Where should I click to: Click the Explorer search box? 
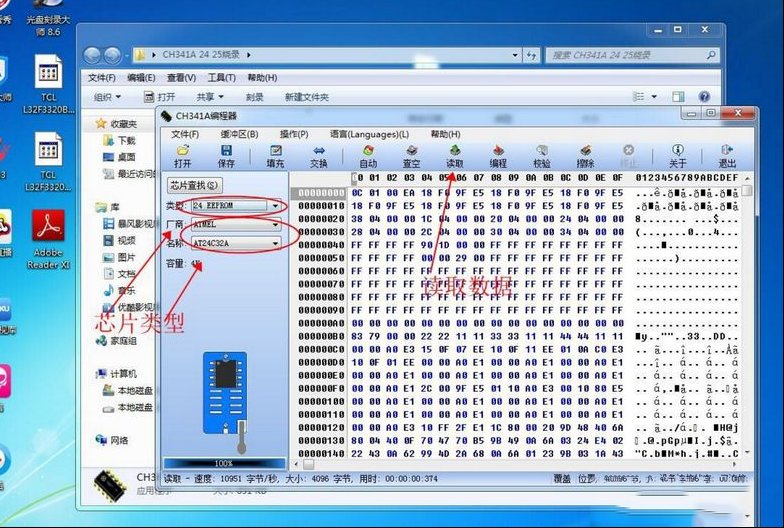pos(632,55)
